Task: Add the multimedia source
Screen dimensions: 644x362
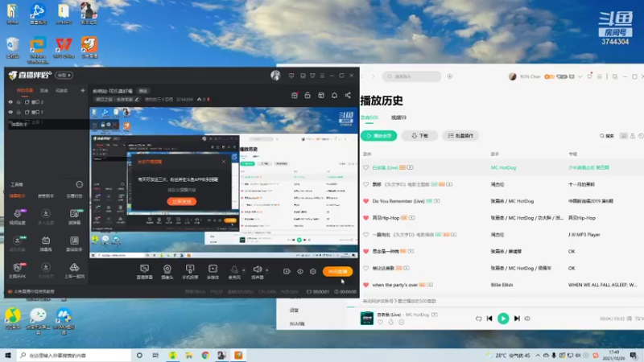Action: point(213,271)
